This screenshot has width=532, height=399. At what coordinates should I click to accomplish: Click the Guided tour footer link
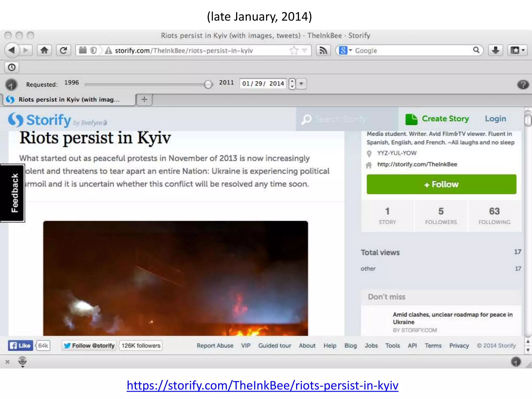(x=275, y=346)
